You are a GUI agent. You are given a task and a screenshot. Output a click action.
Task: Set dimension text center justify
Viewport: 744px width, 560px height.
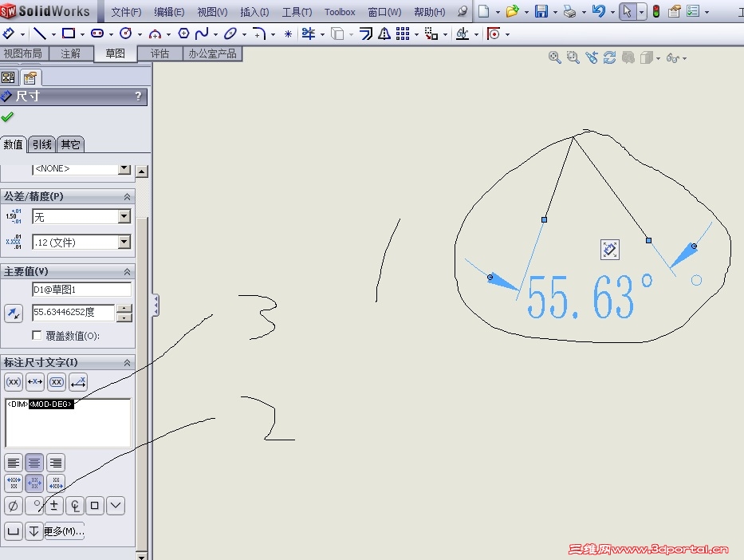[x=34, y=463]
